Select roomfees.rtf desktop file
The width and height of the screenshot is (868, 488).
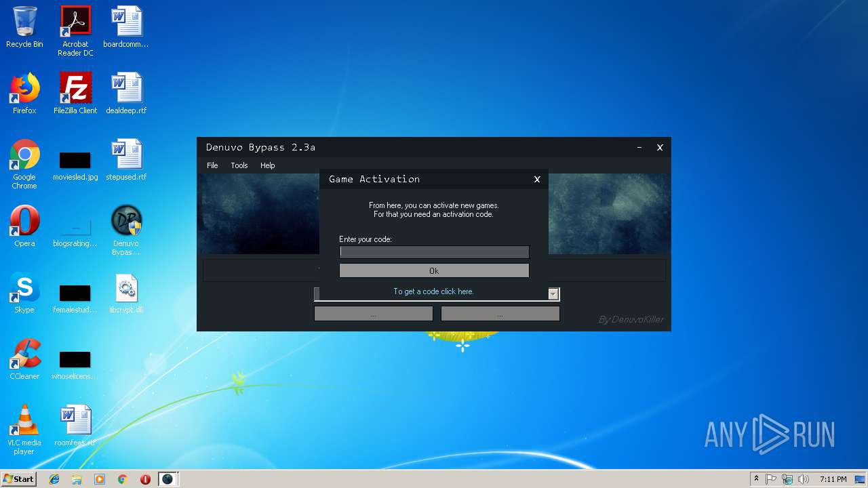[x=75, y=426]
